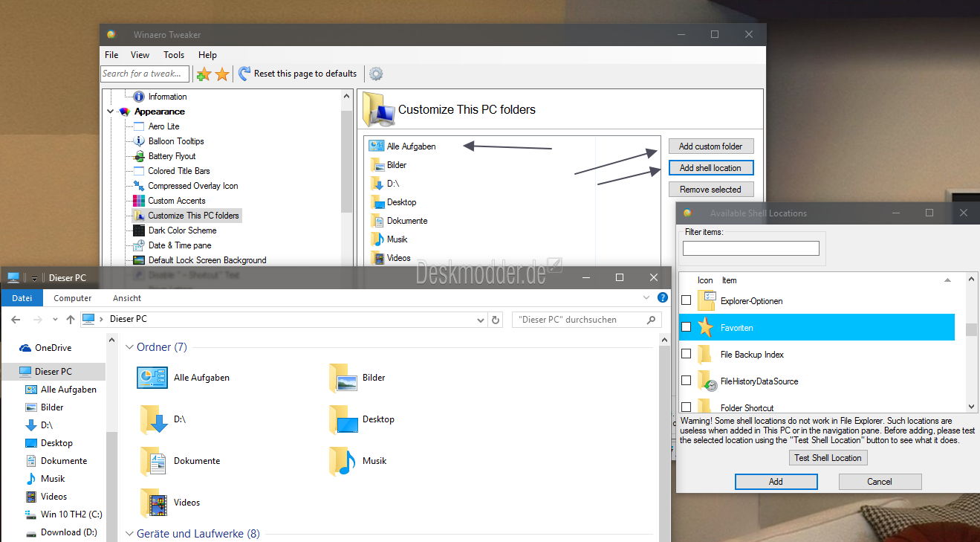Select Win 10 TH2 (C:) in navigation pane
The image size is (980, 542).
71,514
